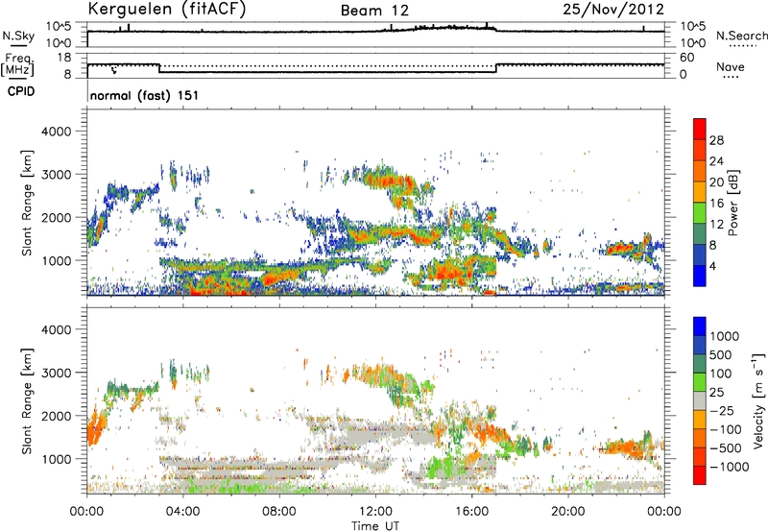Click the 'N.Search' legend label
Viewport: 768px width, 532px height.
pyautogui.click(x=742, y=36)
